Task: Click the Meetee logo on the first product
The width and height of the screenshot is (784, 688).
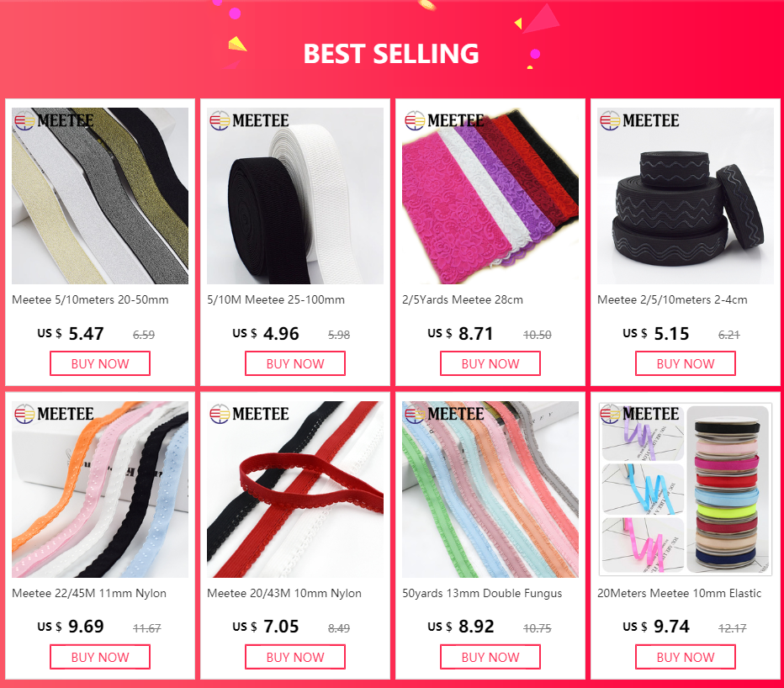Action: pos(54,120)
